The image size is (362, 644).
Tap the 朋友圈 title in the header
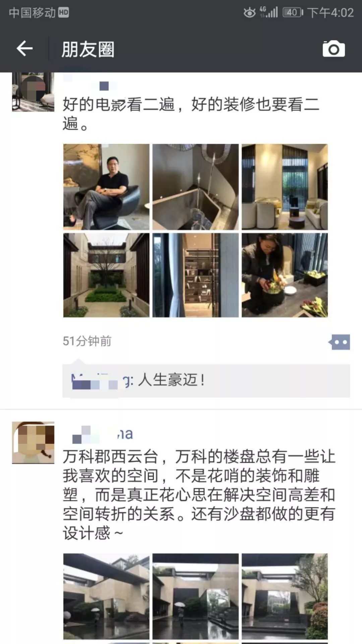click(88, 49)
